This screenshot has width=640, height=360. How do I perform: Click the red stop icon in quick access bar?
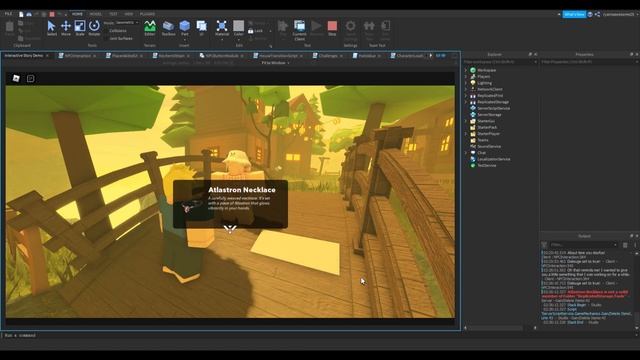[52, 14]
